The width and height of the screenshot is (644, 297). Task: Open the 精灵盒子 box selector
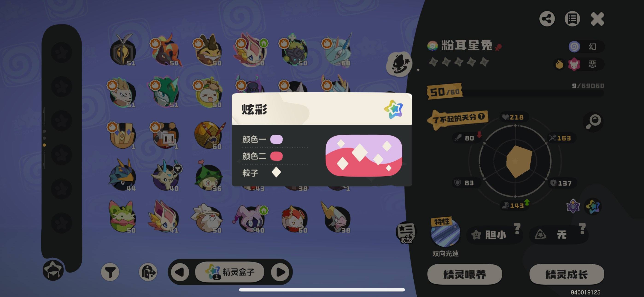pos(229,272)
